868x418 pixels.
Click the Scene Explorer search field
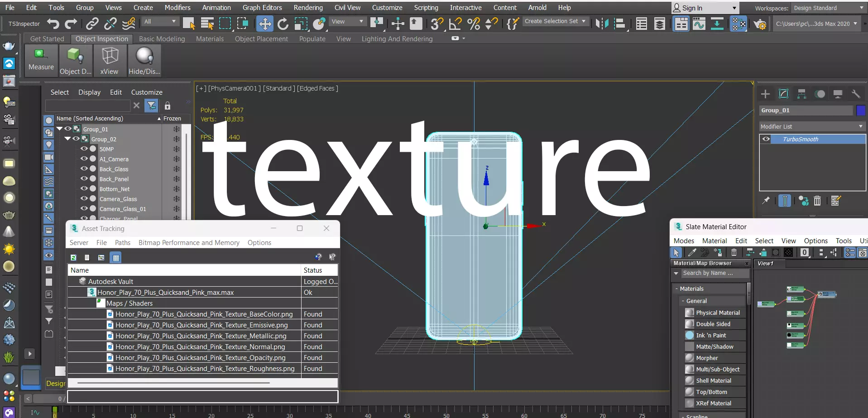[x=88, y=106]
